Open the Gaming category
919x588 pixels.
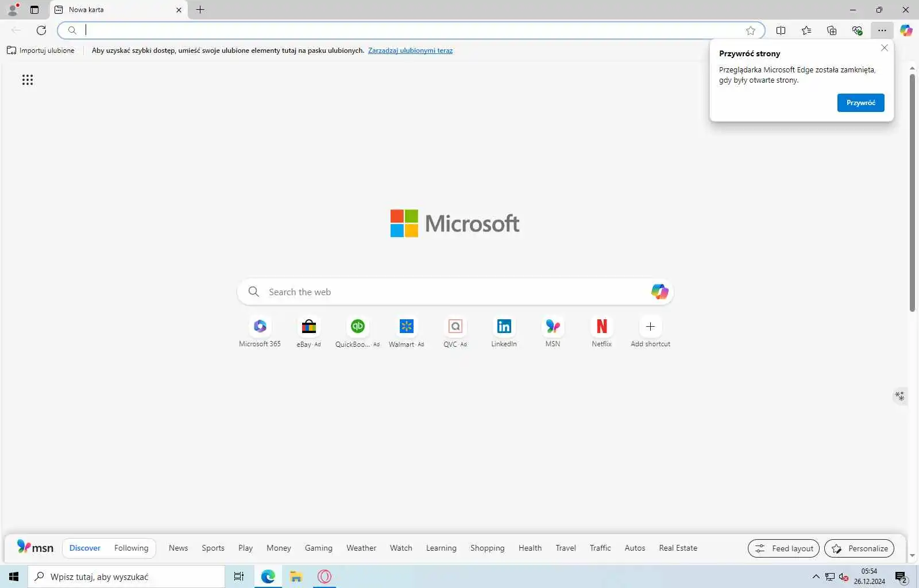[x=319, y=548]
